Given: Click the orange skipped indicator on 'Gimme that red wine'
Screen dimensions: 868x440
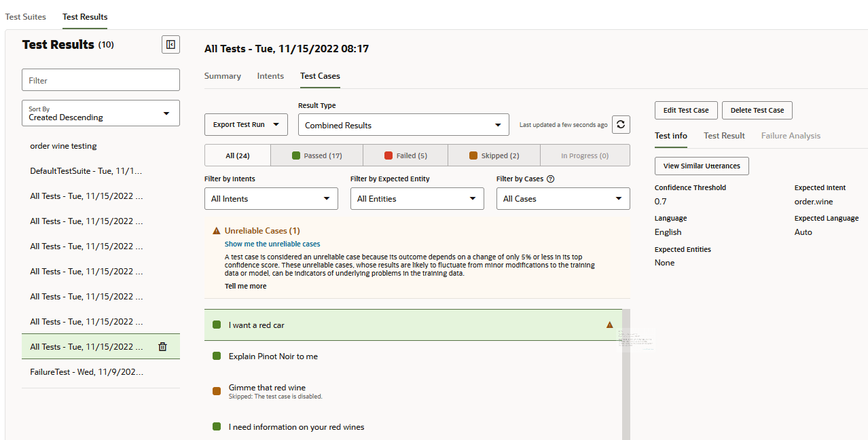Looking at the screenshot, I should 217,387.
